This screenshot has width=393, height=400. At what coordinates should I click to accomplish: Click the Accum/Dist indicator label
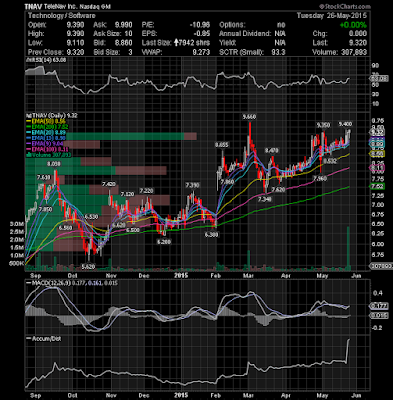[44, 339]
